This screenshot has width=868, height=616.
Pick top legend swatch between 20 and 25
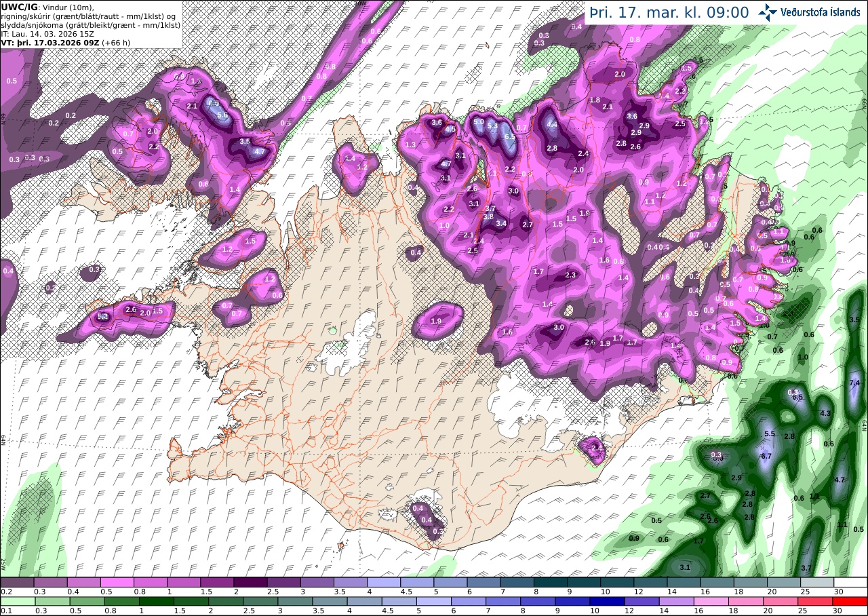784,582
